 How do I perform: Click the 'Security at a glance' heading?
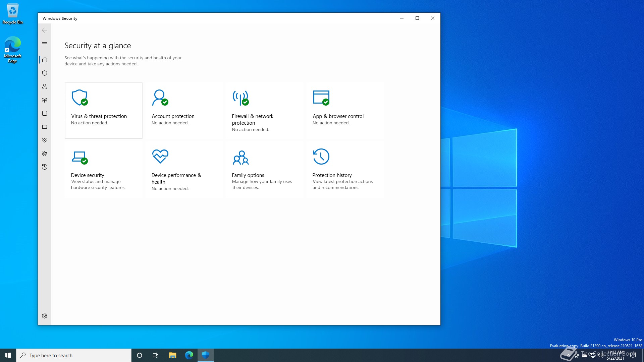(x=98, y=46)
